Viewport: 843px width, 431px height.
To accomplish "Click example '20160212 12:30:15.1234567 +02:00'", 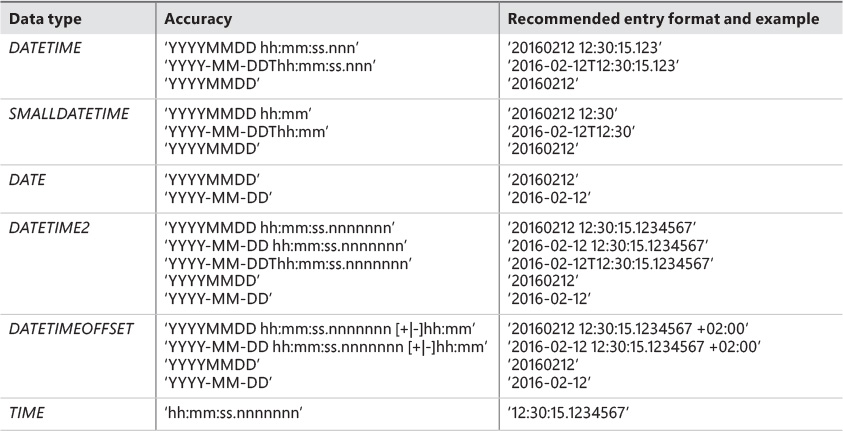I will 629,329.
